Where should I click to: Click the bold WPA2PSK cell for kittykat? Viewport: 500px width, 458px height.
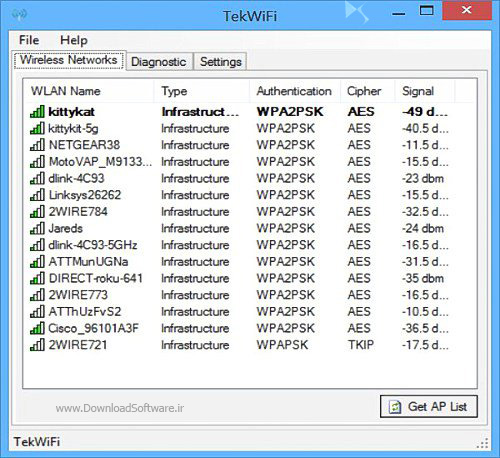[290, 112]
